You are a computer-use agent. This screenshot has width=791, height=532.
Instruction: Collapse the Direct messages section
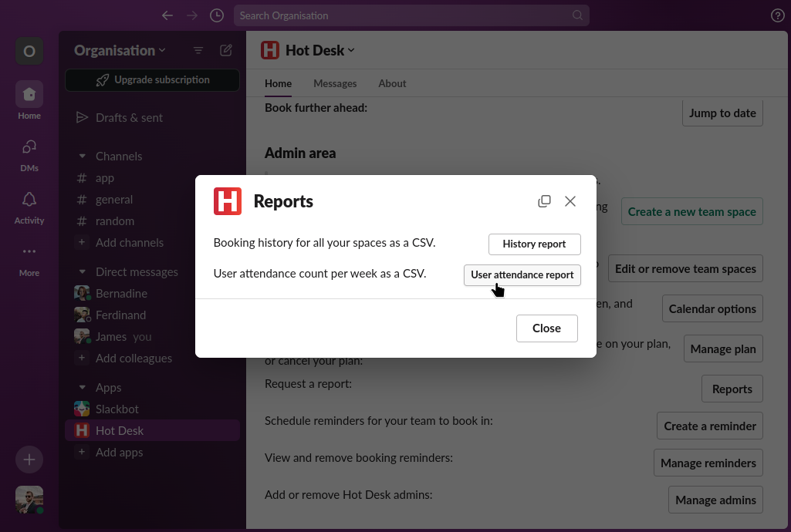click(83, 272)
